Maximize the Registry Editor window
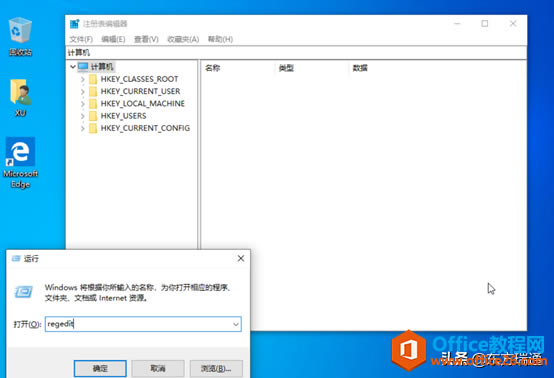The height and width of the screenshot is (378, 554). 485,24
